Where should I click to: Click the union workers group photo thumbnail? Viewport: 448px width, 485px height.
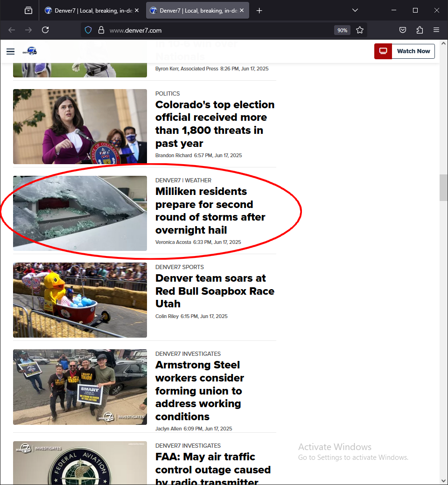(x=80, y=387)
